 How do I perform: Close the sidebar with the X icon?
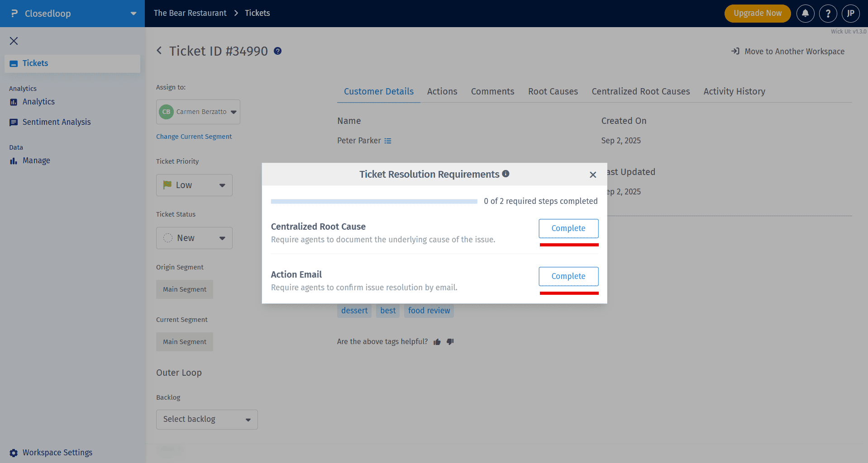pyautogui.click(x=14, y=41)
